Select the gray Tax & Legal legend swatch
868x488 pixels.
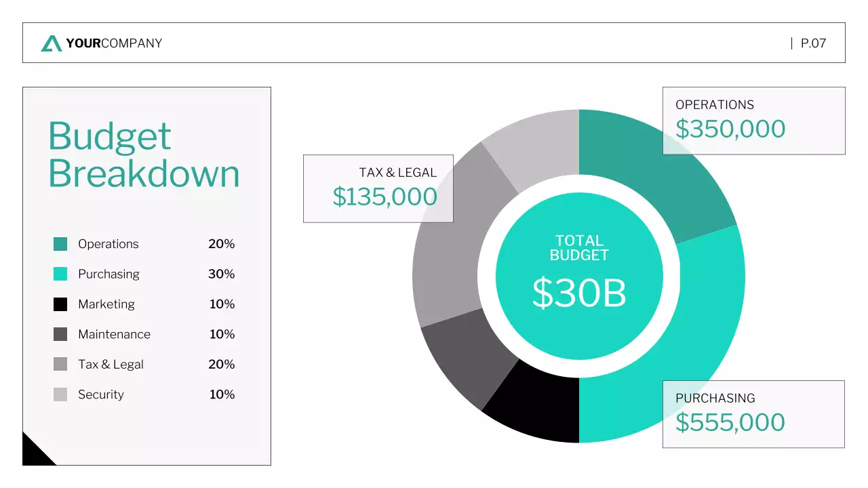[x=60, y=364]
